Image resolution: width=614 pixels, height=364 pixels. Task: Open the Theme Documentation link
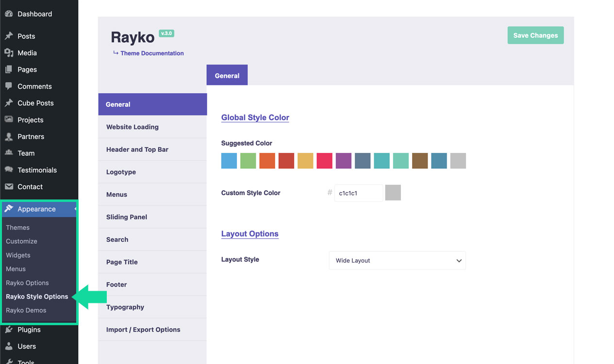coord(152,53)
